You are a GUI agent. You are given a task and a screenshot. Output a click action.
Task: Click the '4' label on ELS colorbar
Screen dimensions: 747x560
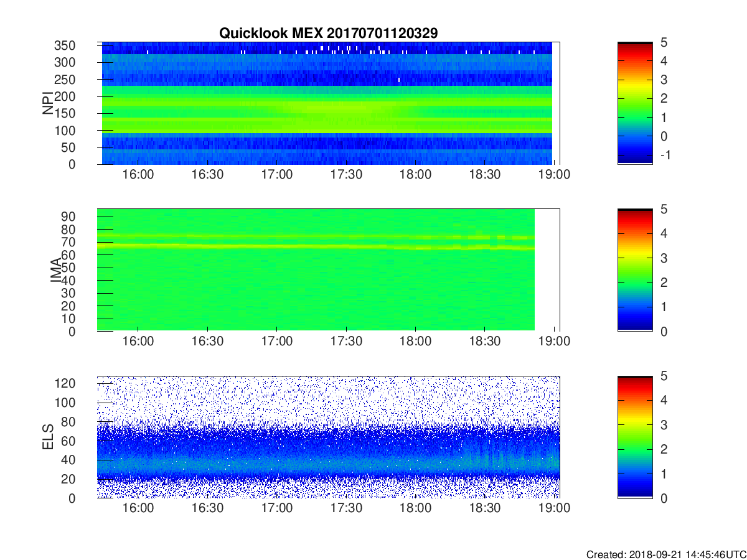tap(663, 400)
